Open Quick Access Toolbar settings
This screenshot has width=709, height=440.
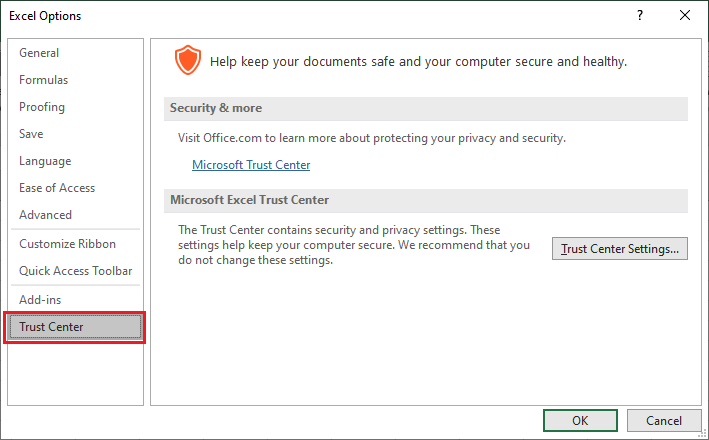[x=75, y=271]
